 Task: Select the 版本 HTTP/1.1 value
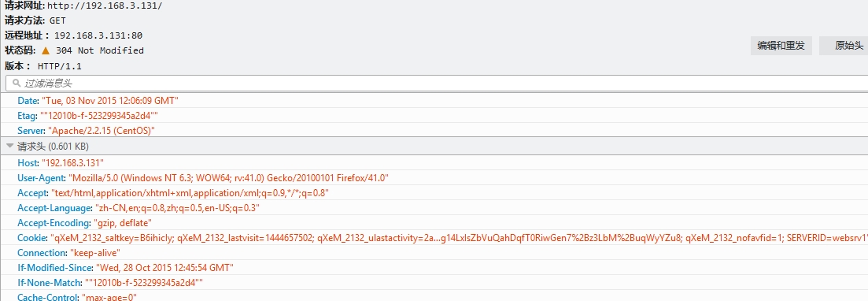click(x=59, y=66)
